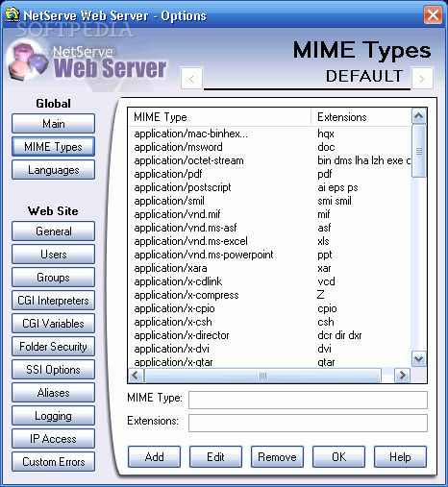This screenshot has height=487, width=448.
Task: Select the application/xara row
Action: (x=269, y=268)
